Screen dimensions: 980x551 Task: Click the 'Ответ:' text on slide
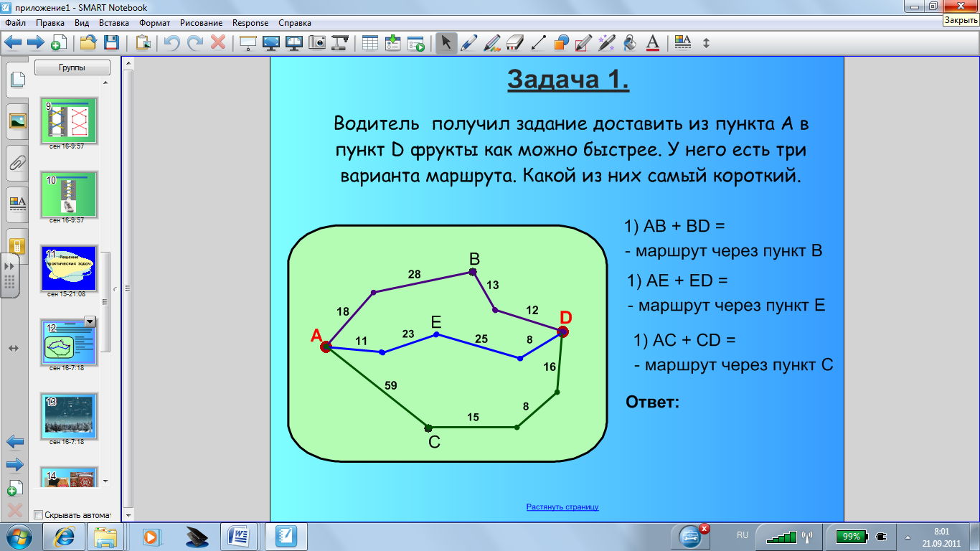tap(652, 401)
